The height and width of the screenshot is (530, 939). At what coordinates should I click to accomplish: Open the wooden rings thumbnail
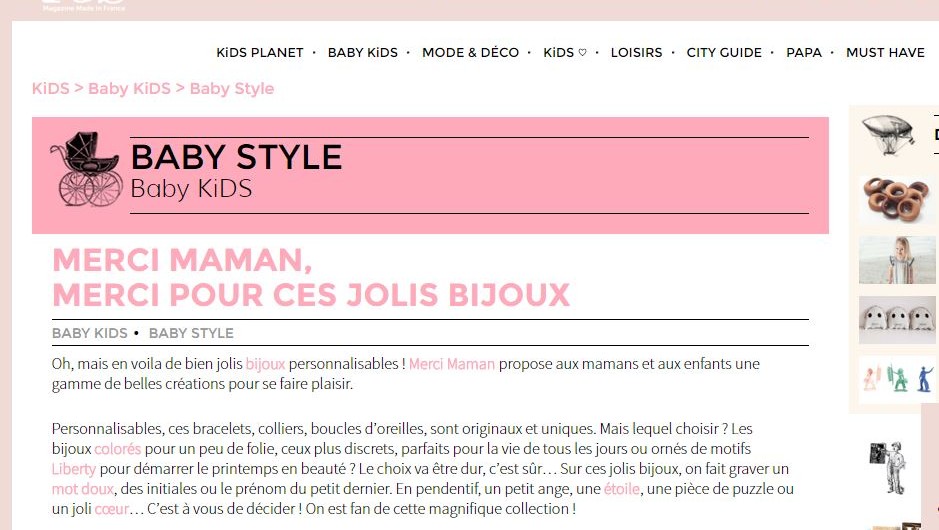(x=897, y=200)
